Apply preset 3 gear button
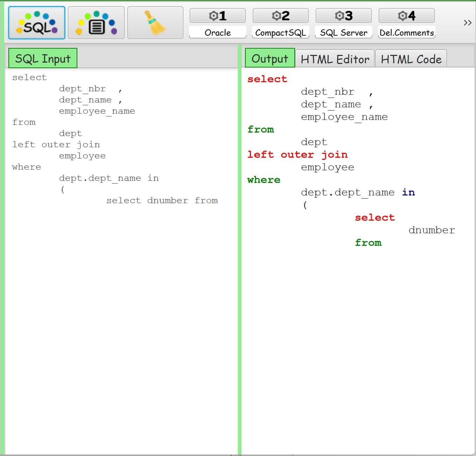Image resolution: width=476 pixels, height=456 pixels. pos(343,16)
